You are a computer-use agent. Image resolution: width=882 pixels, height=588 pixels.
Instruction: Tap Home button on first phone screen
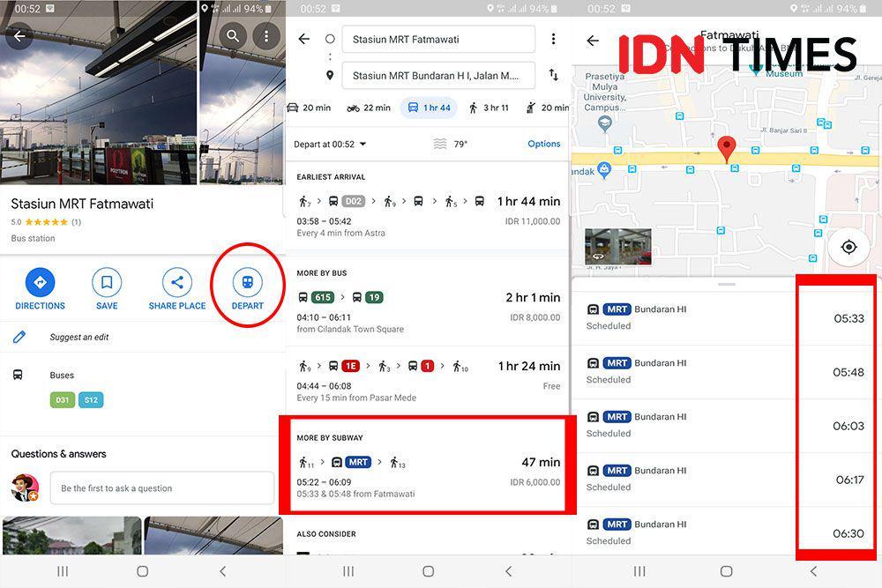tap(143, 571)
